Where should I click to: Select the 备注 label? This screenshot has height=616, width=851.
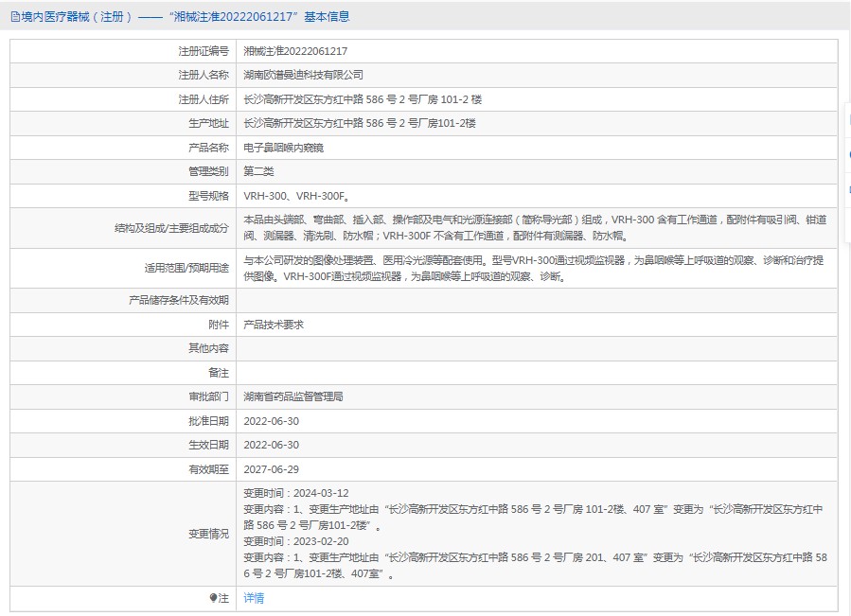coord(219,373)
